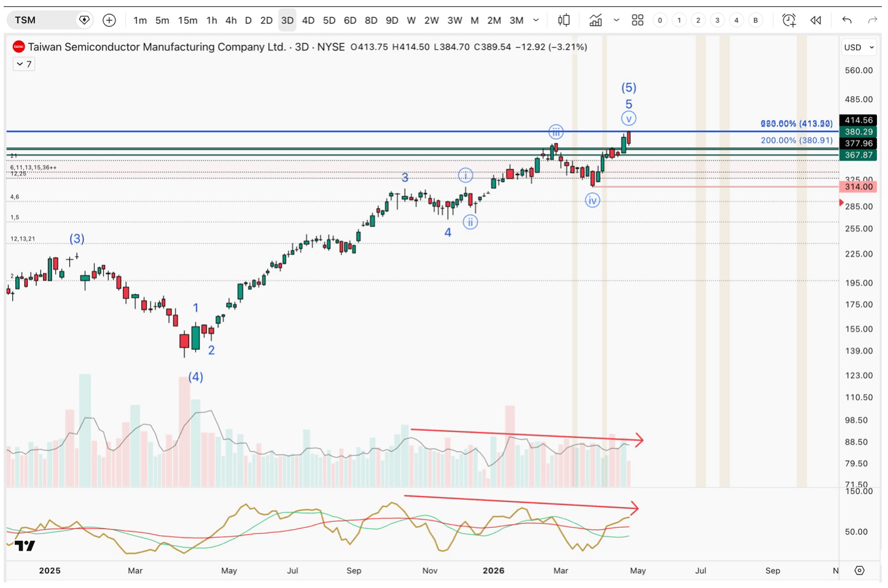
Task: Collapse the indicator legend showing 7
Action: (x=24, y=64)
